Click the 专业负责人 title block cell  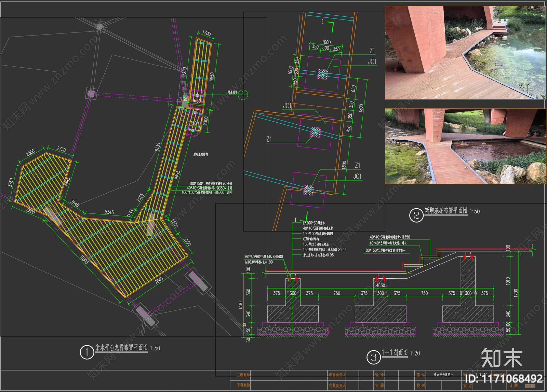pyautogui.click(x=337, y=386)
